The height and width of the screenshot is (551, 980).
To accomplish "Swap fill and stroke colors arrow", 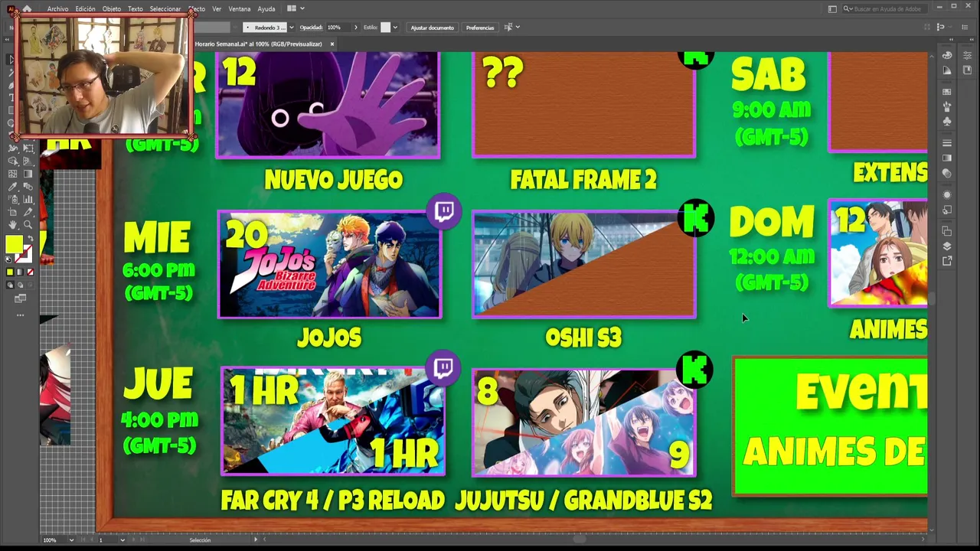I will [31, 237].
